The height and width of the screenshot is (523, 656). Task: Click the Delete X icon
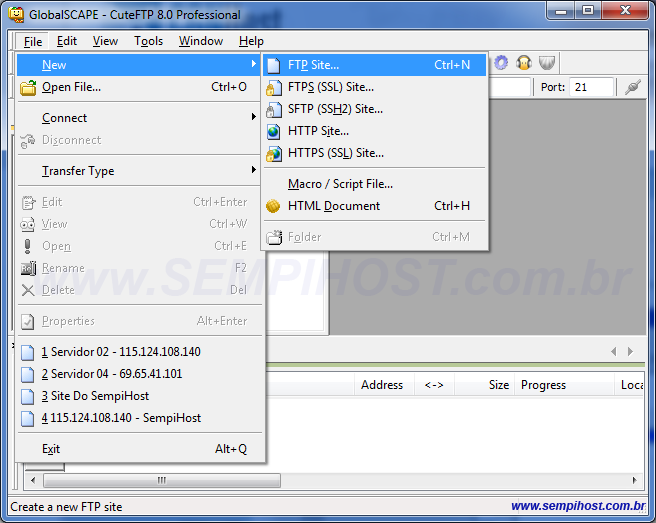[28, 290]
